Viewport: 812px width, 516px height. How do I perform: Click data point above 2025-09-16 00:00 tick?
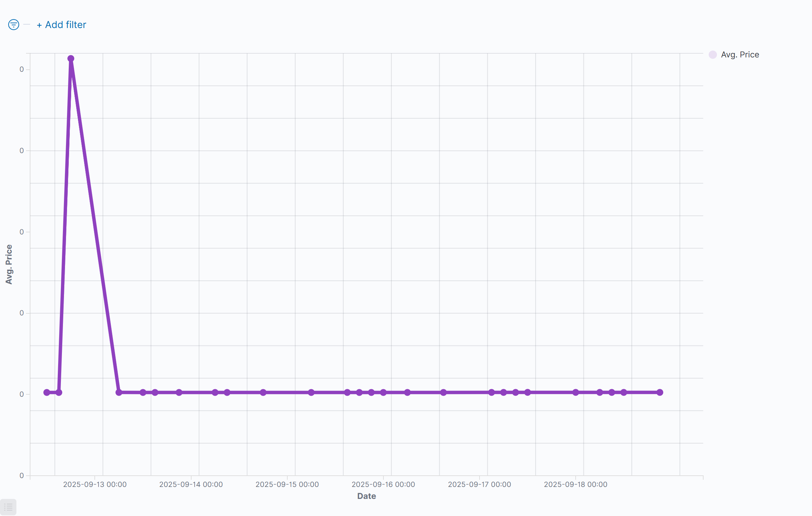pos(383,392)
